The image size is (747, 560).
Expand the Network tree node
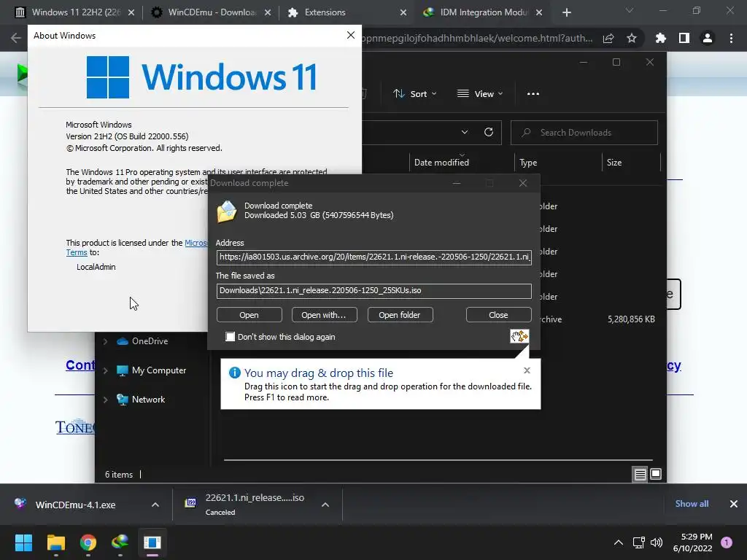click(105, 400)
